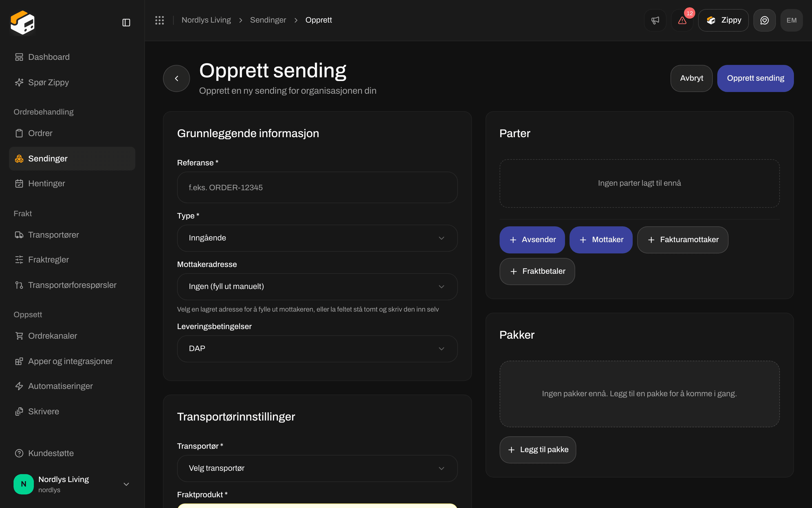
Task: Open Spør Zippy in the sidebar
Action: coord(72,82)
